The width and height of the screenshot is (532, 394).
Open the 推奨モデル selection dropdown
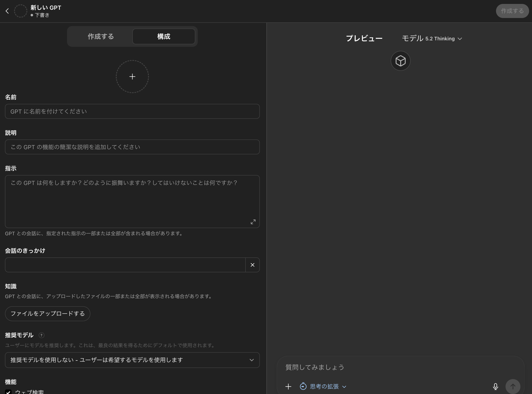click(x=132, y=360)
